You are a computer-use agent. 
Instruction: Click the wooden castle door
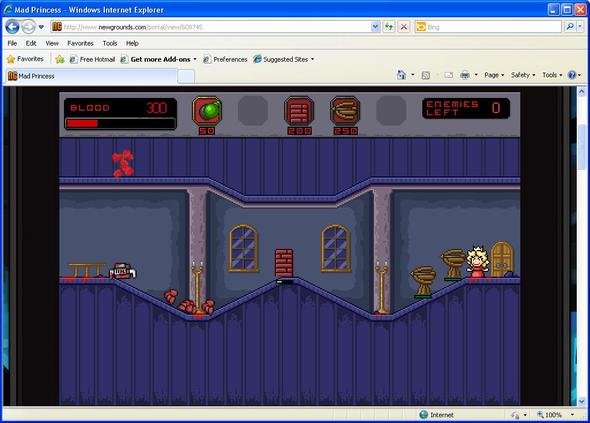pos(502,259)
